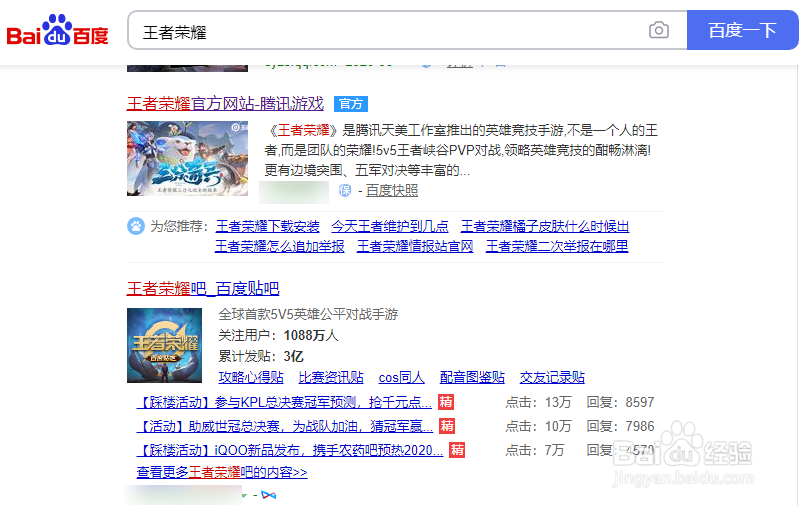Open 查看更多王者荣耀吧的内容>> link
The height and width of the screenshot is (506, 799).
pyautogui.click(x=222, y=472)
